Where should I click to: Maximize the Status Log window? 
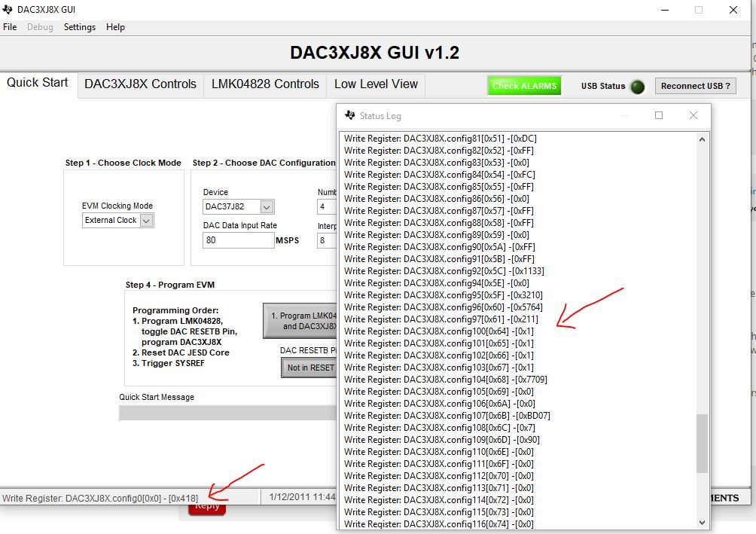click(x=659, y=115)
